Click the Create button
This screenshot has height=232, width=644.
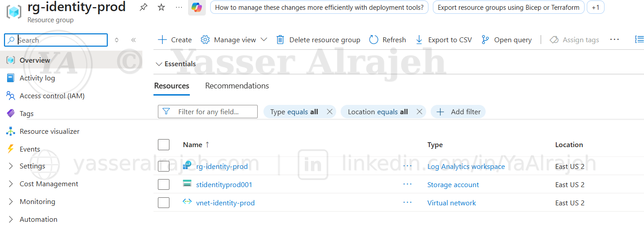pos(175,40)
